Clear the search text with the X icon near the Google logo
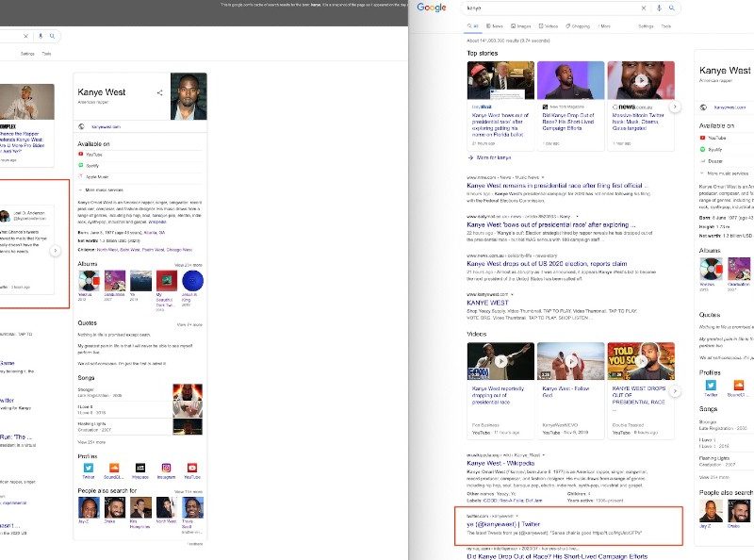754x560 pixels. pyautogui.click(x=644, y=8)
